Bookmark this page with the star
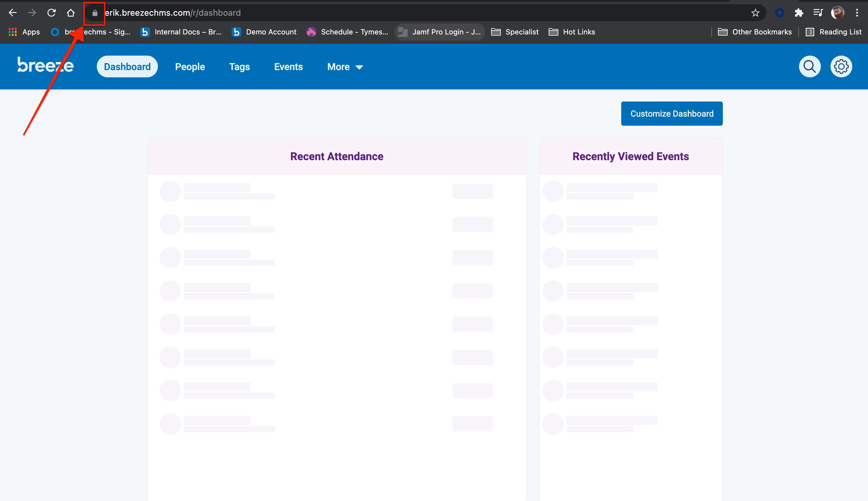 [755, 13]
